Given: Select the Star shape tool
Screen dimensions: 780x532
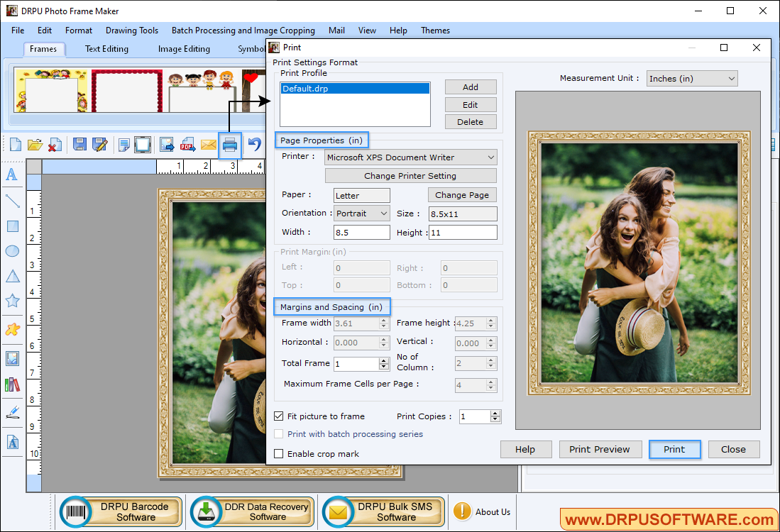Looking at the screenshot, I should [x=11, y=301].
